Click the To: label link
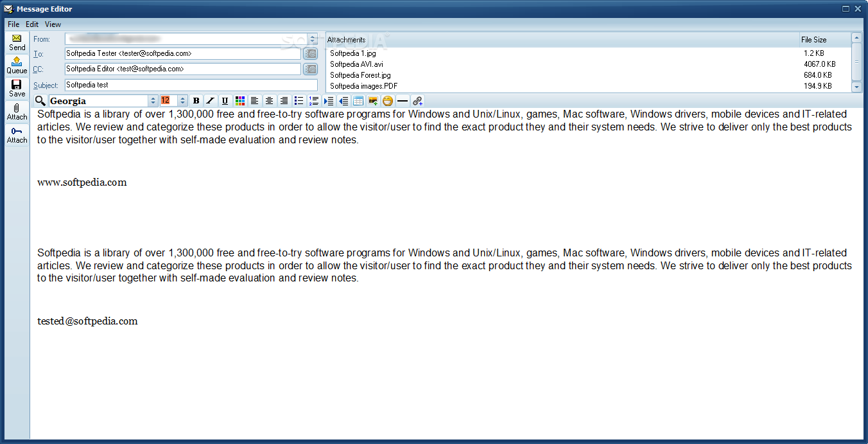The image size is (868, 444). 39,54
